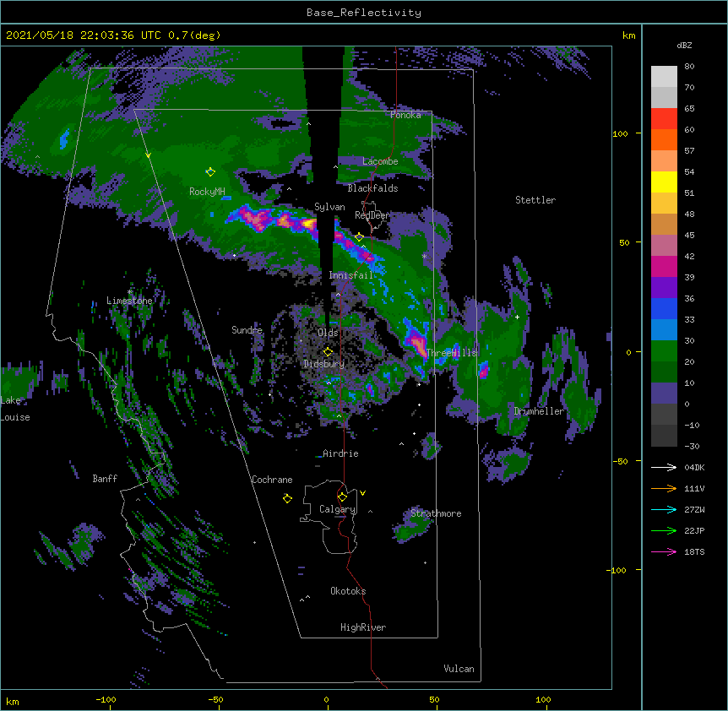The width and height of the screenshot is (728, 711).
Task: Click the Didsbury town label
Action: click(x=324, y=364)
